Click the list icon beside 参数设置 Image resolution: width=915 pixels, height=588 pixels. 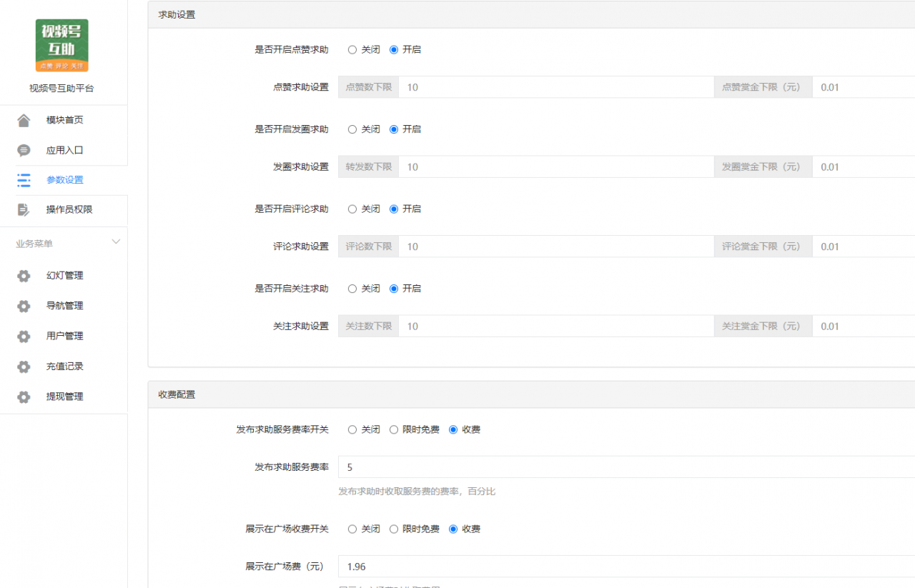24,180
